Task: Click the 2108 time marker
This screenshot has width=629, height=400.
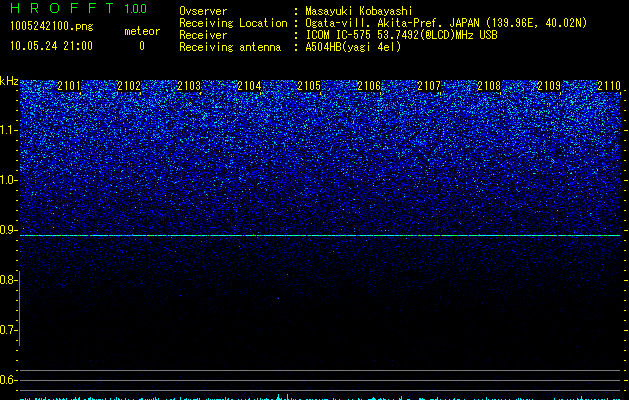Action: click(x=489, y=85)
